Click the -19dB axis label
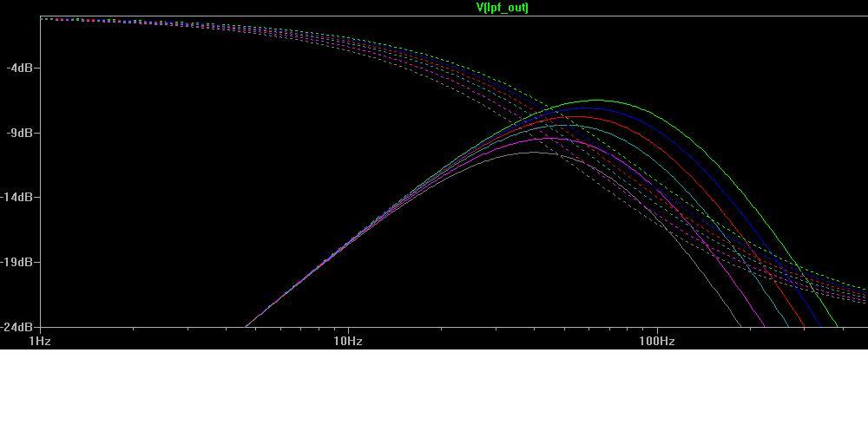Viewport: 868px width, 444px height. click(x=16, y=262)
